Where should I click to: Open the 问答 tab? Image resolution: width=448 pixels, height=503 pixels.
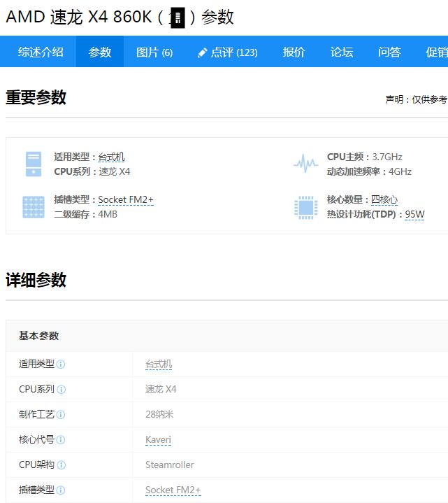[x=389, y=52]
